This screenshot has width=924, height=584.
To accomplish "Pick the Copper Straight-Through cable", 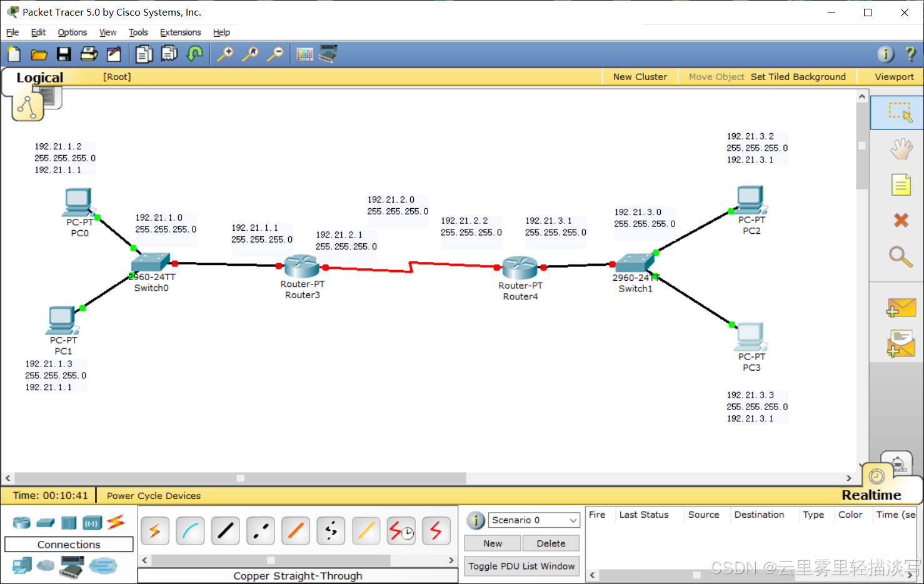I will [225, 531].
